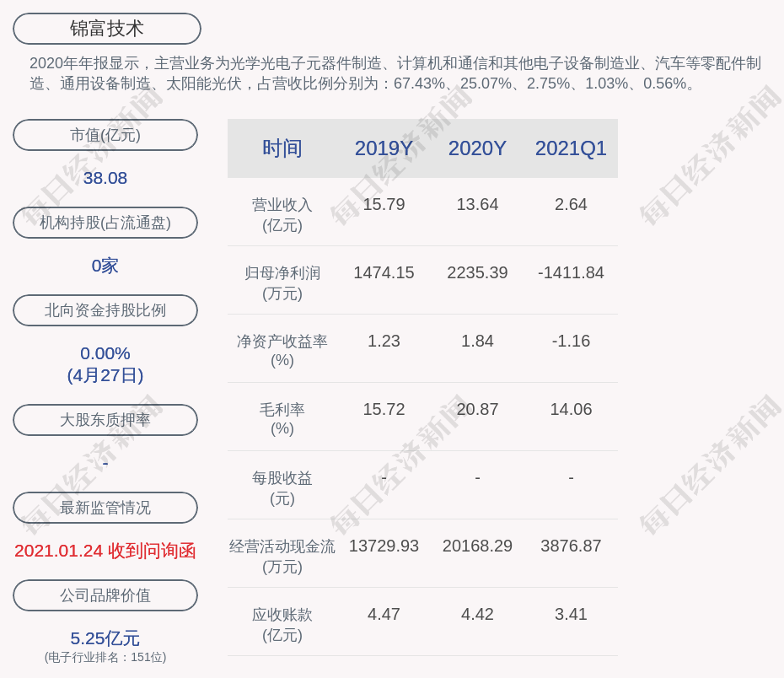The image size is (784, 678).
Task: Select the 北向资金持股比例 pill
Action: [x=105, y=310]
